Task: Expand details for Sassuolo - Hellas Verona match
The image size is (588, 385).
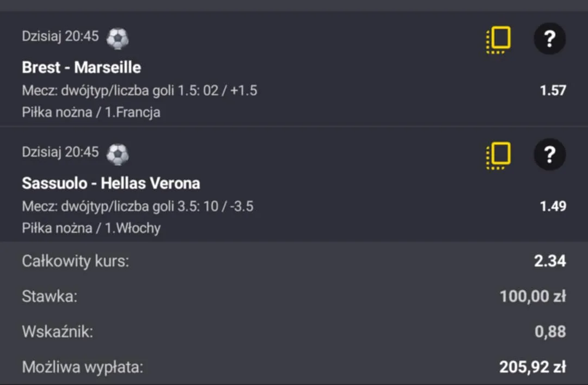Action: (111, 183)
